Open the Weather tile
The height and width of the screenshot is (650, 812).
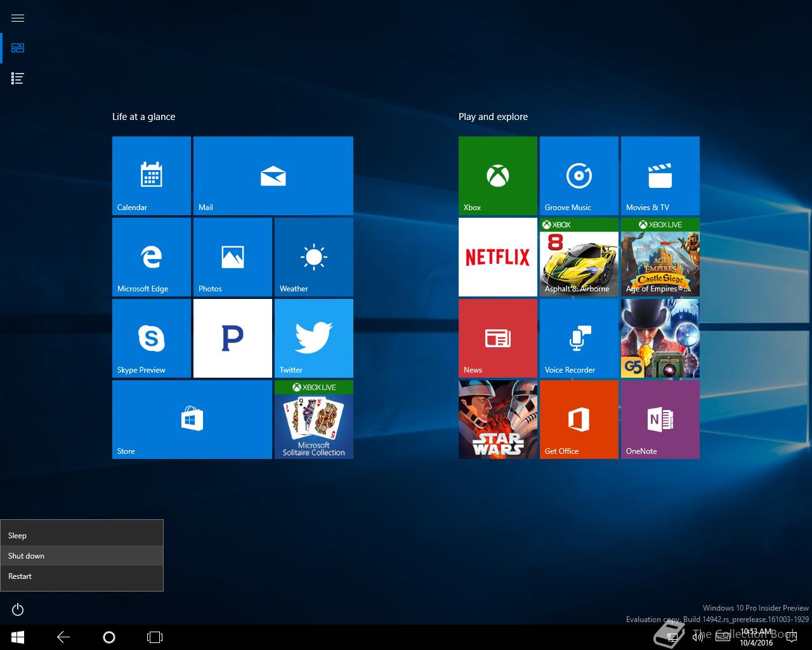point(314,257)
